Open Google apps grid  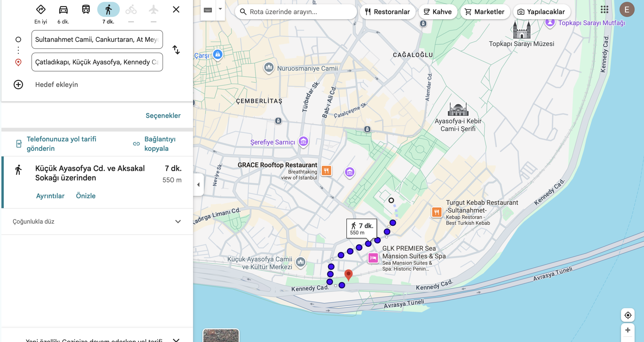tap(604, 10)
